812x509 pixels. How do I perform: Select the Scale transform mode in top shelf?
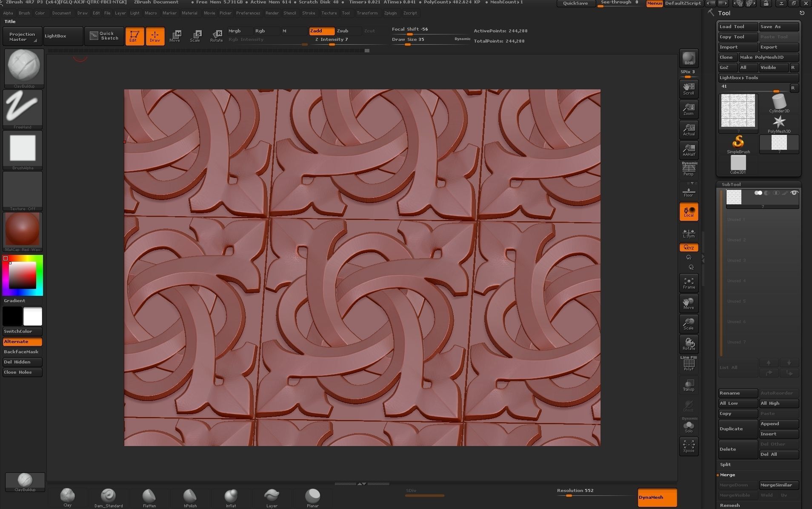[x=195, y=36]
